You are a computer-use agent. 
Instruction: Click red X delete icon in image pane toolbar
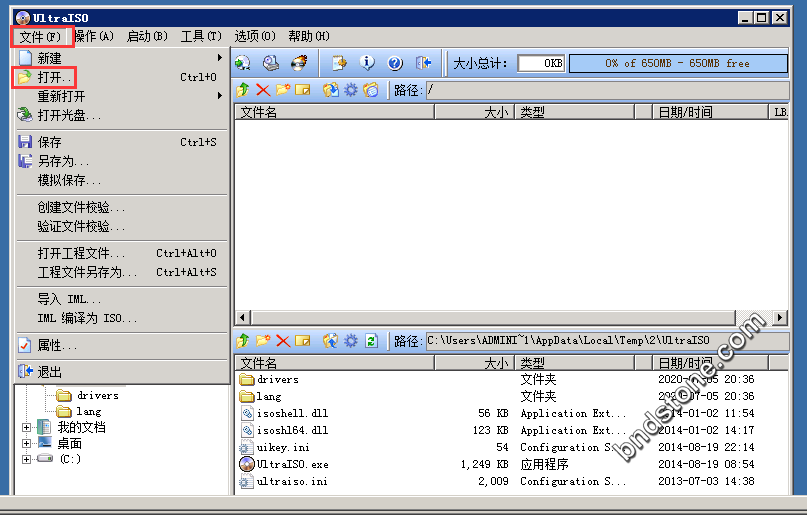pyautogui.click(x=263, y=90)
